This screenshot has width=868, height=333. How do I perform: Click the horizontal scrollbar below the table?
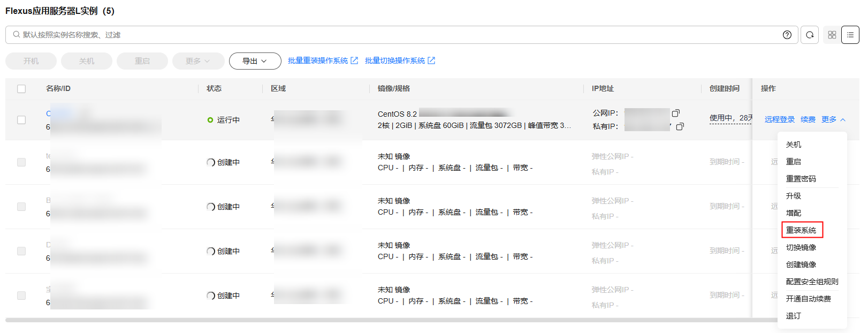[375, 320]
